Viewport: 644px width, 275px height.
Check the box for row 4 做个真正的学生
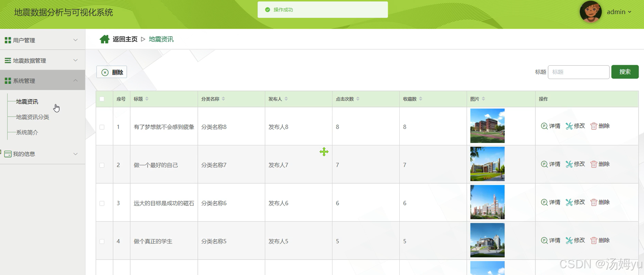pos(102,241)
